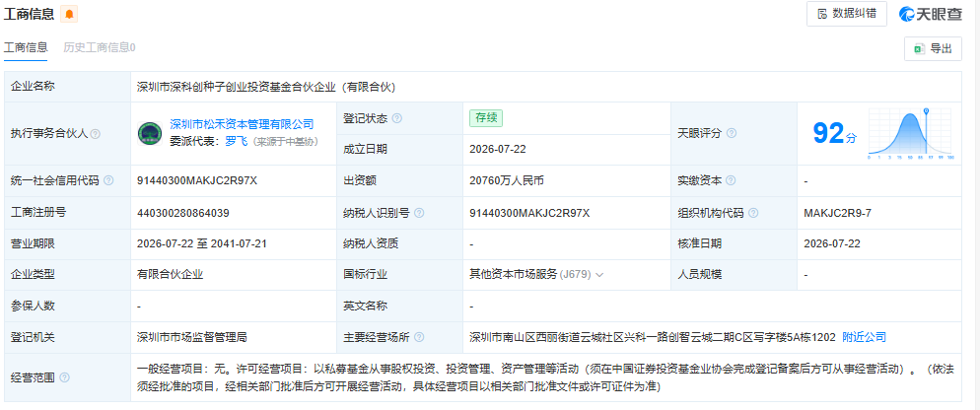Export data with the 导出 button
This screenshot has width=980, height=410.
click(933, 48)
